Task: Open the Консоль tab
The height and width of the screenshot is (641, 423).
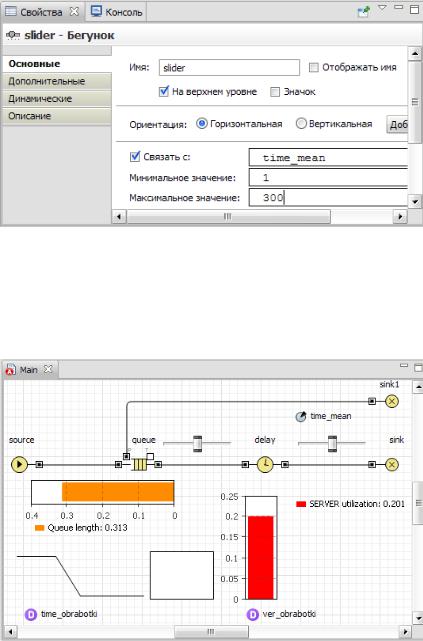Action: [x=117, y=12]
